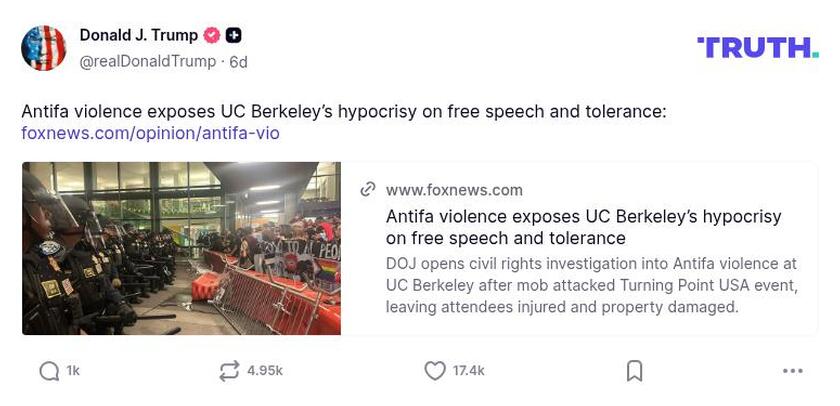Image resolution: width=840 pixels, height=406 pixels.
Task: Click the article preview photo of police
Action: tap(181, 248)
